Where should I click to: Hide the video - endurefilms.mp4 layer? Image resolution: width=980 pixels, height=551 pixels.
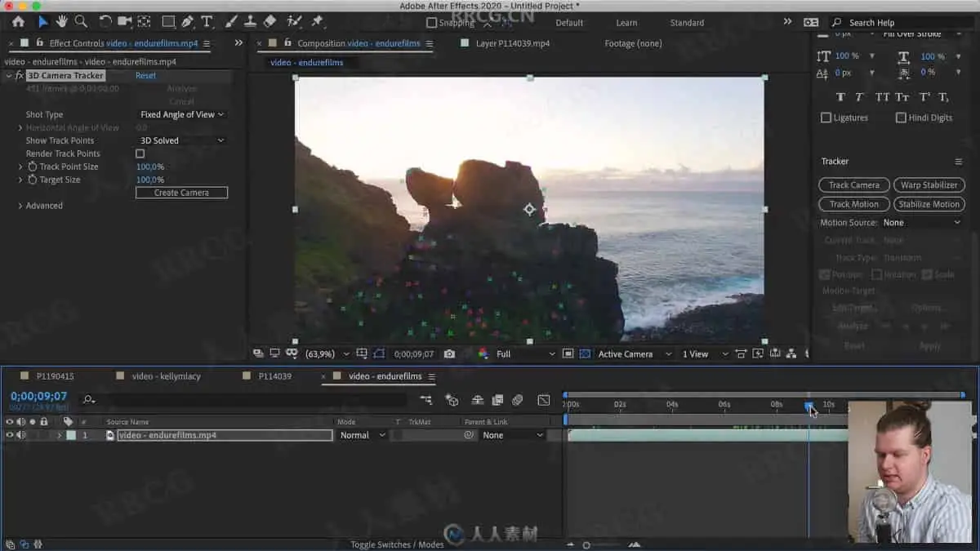[x=10, y=435]
